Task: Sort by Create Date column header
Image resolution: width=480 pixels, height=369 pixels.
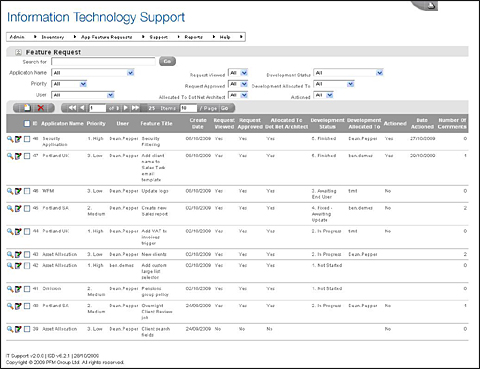Action: pyautogui.click(x=198, y=123)
